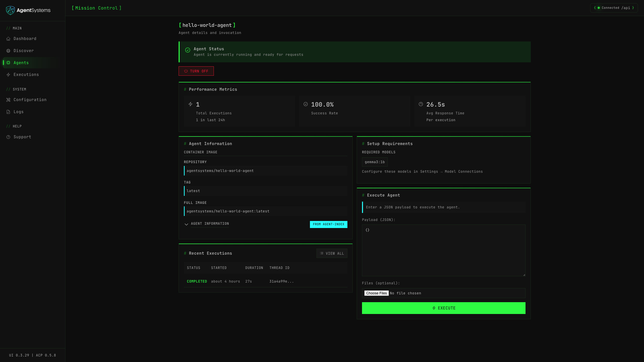644x362 pixels.
Task: Click the Logs document icon
Action: 8,112
